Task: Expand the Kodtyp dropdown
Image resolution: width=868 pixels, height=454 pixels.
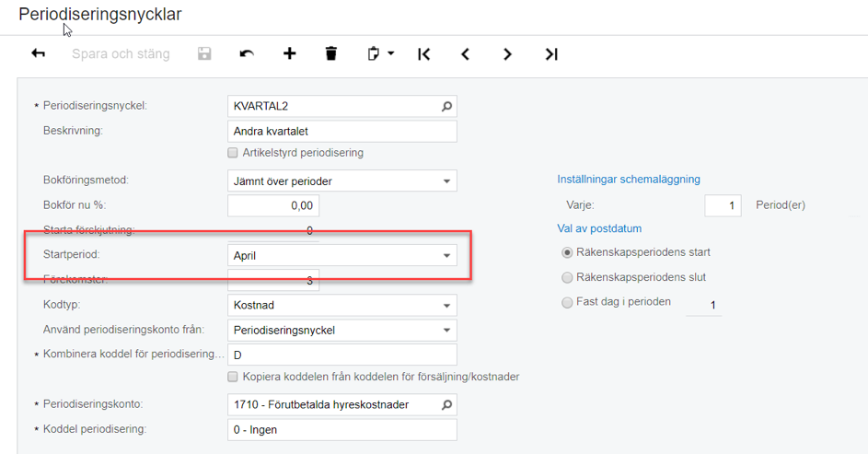Action: click(446, 305)
